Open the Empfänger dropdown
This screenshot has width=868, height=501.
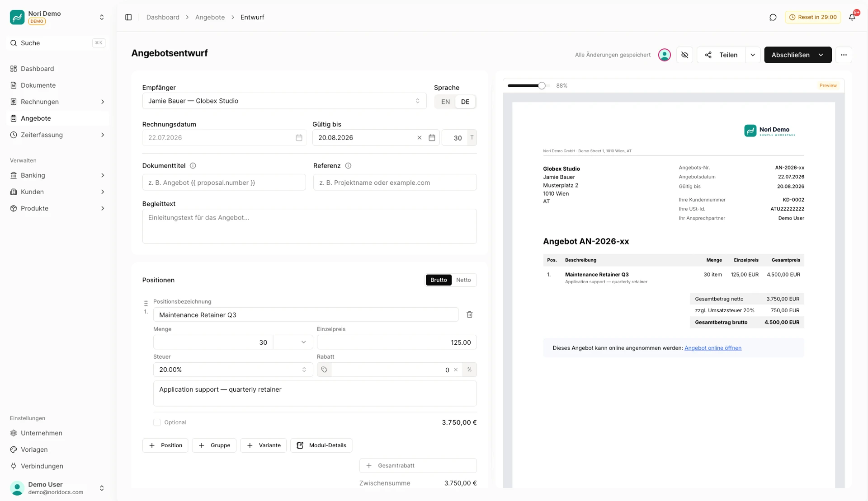pyautogui.click(x=284, y=101)
